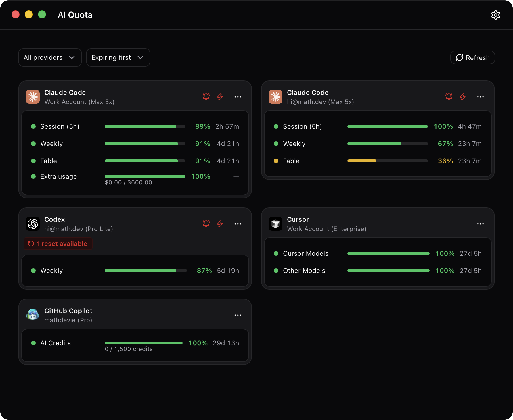Click the "5d 19h" Codex weekly reset time
Screen dimensions: 513x420
pyautogui.click(x=228, y=271)
